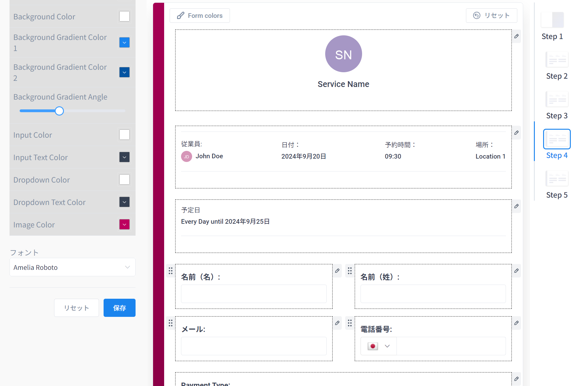Image resolution: width=588 pixels, height=386 pixels.
Task: Open the Dropdown Color swatch
Action: [124, 179]
